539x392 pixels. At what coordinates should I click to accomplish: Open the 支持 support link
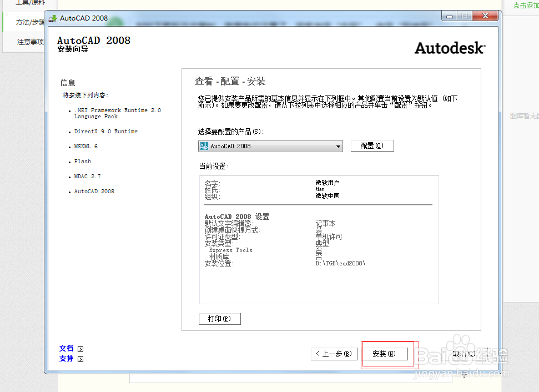pyautogui.click(x=67, y=358)
